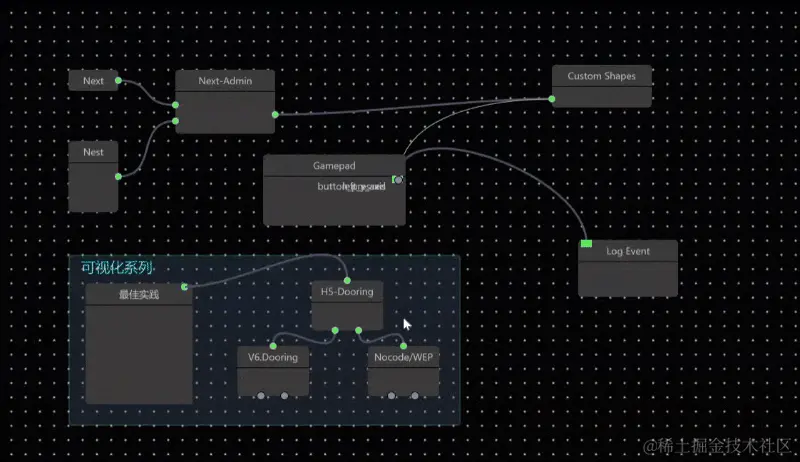This screenshot has height=462, width=800.
Task: Click the upper input port on Next-Admin
Action: 176,105
